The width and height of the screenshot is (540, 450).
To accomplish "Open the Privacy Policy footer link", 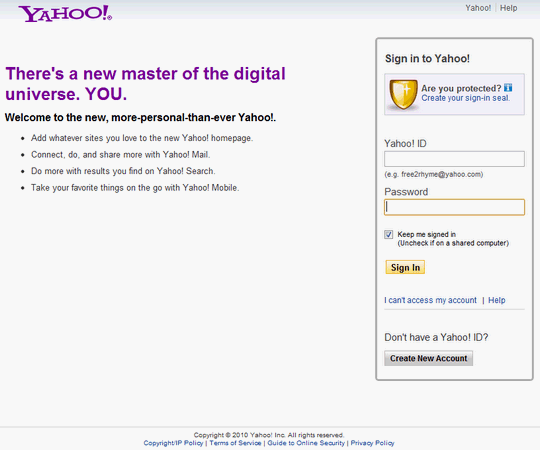I will [372, 443].
